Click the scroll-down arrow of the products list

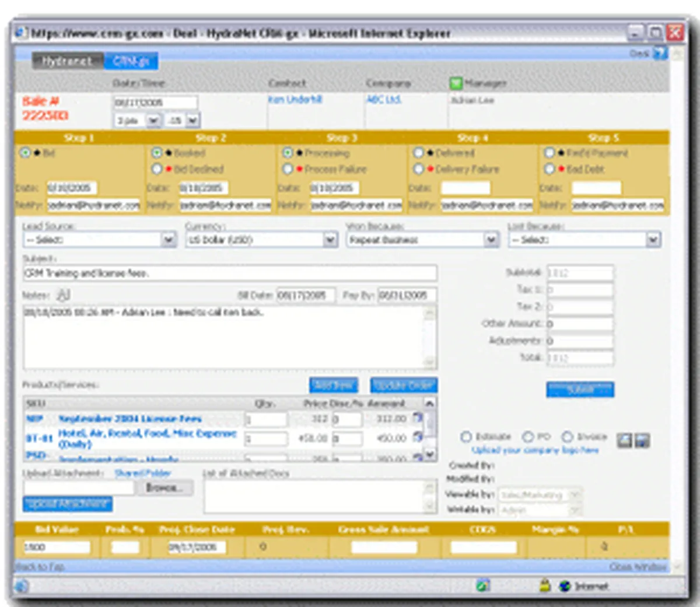pyautogui.click(x=429, y=454)
